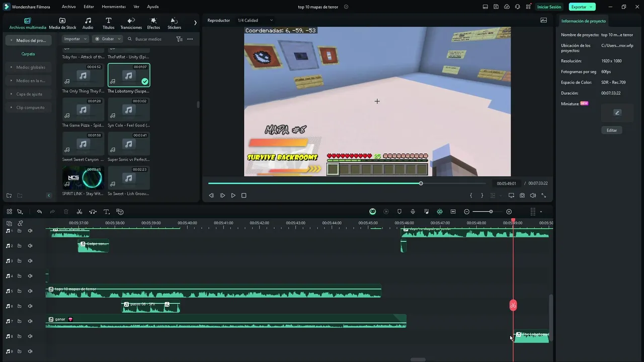Select the Text tool in timeline toolbar
This screenshot has width=644, height=362.
(x=107, y=212)
